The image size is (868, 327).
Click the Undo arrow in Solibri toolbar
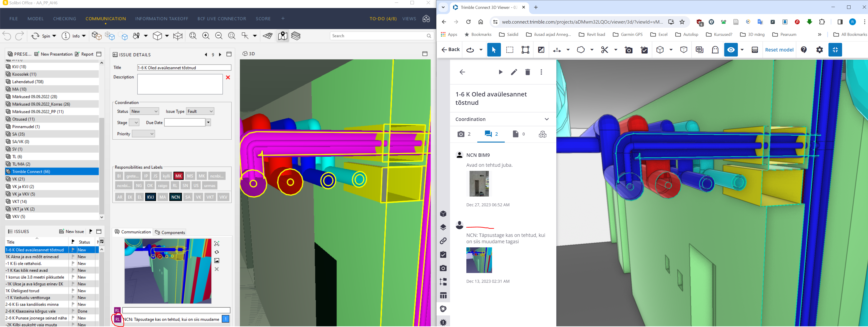point(7,36)
